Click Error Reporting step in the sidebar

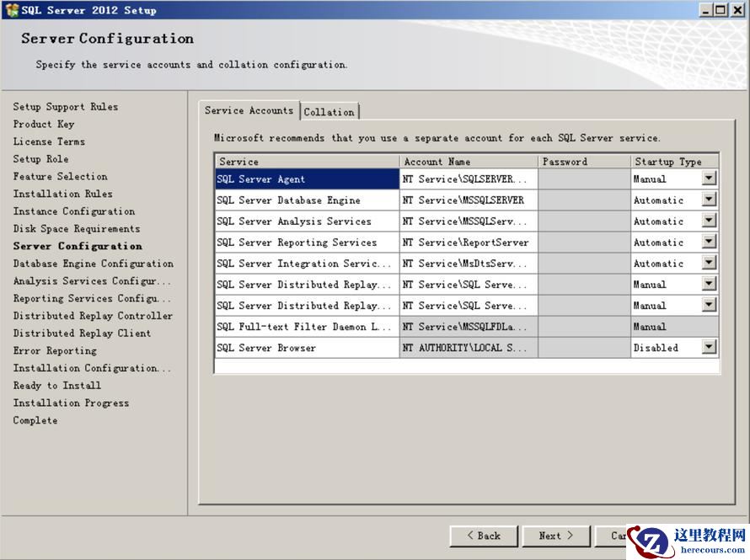pos(55,350)
